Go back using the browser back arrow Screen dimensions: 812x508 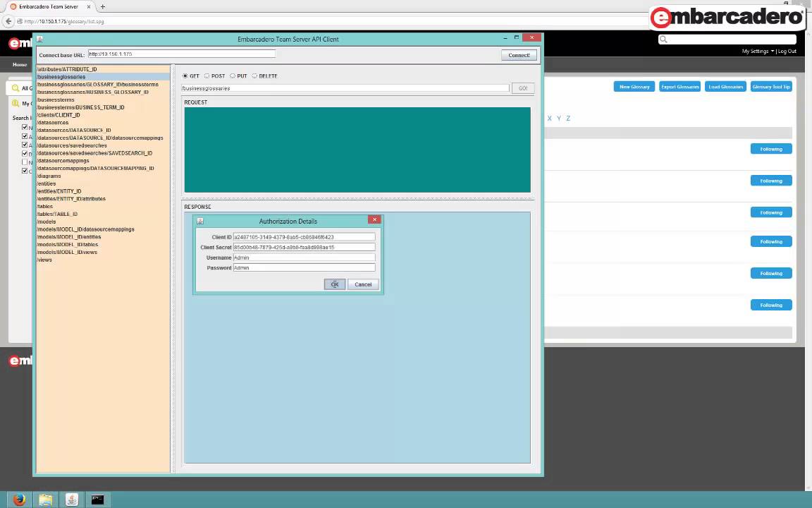(8, 21)
